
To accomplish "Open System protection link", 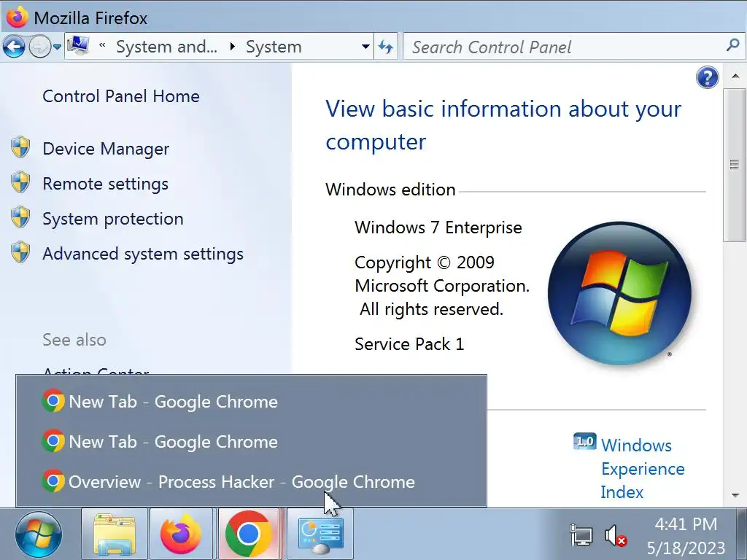I will 113,219.
